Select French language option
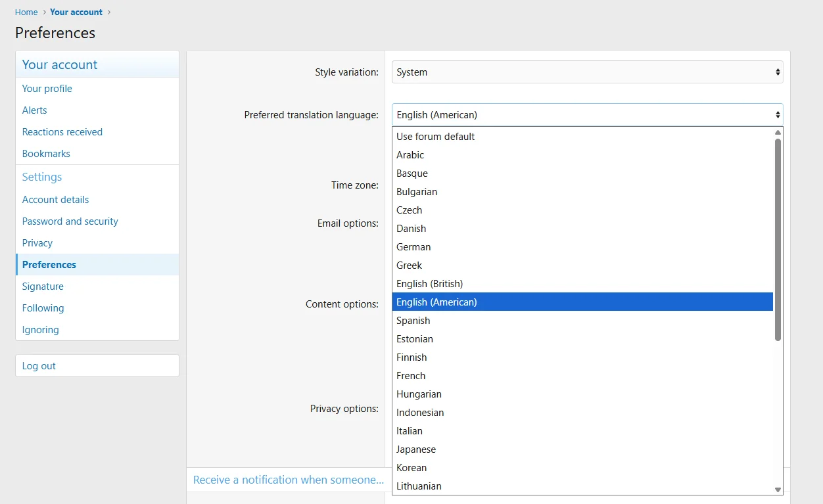 pos(582,376)
